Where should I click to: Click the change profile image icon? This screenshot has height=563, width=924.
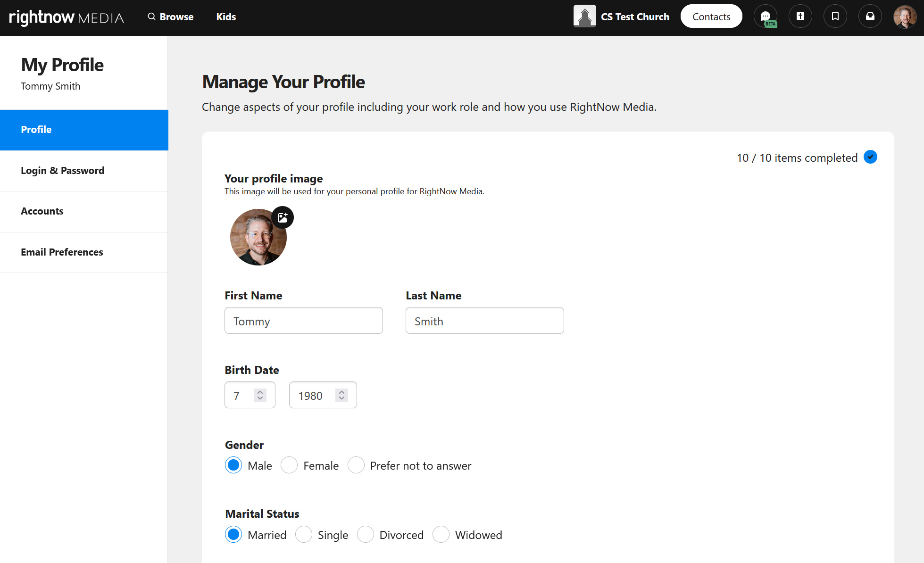[x=283, y=217]
